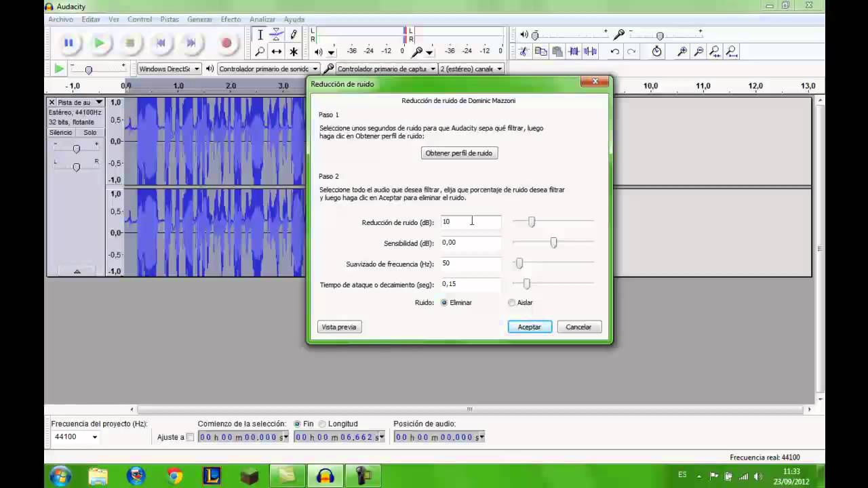This screenshot has width=868, height=488.
Task: Open the input meter dropdown arrow
Action: point(430,52)
